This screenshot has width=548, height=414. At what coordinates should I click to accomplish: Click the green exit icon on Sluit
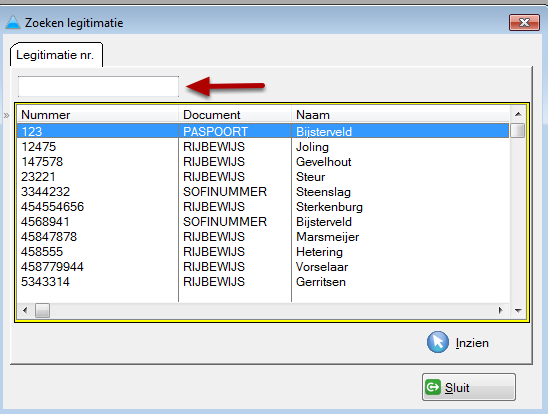point(433,387)
